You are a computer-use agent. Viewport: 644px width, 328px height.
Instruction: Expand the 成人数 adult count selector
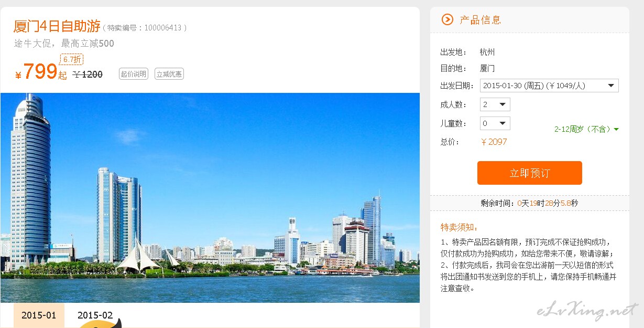(x=495, y=104)
